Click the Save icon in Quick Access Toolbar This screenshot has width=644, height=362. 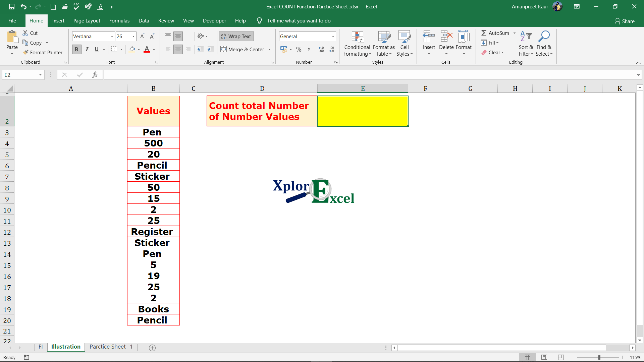[12, 7]
